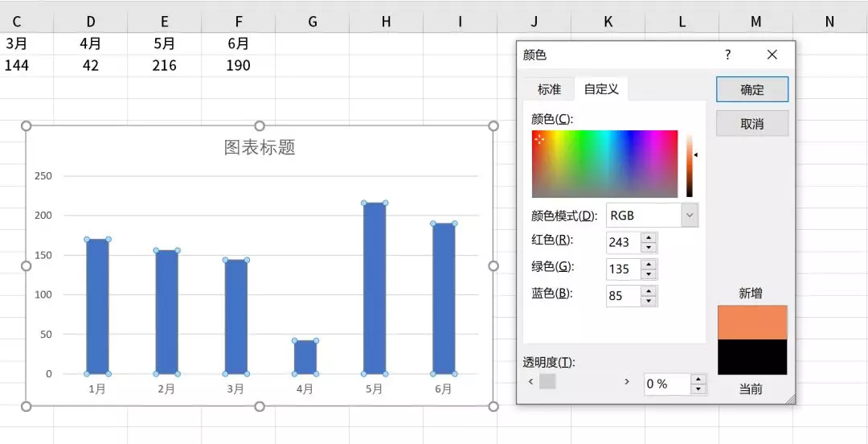Decrease 透明度 percentage with down arrow

[x=699, y=389]
